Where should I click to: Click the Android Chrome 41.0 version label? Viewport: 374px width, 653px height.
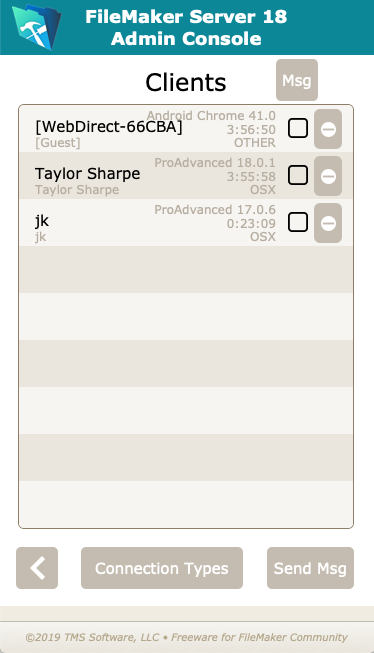pyautogui.click(x=211, y=115)
